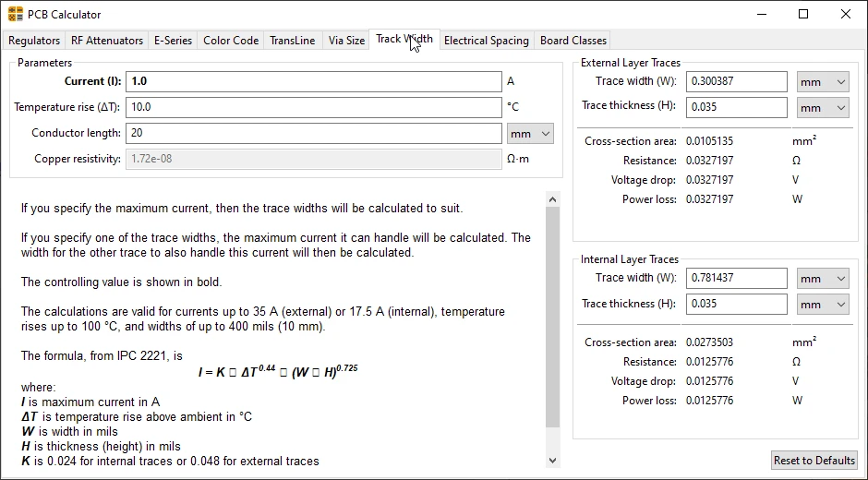Click the PCB Calculator app icon in title bar

(x=15, y=14)
